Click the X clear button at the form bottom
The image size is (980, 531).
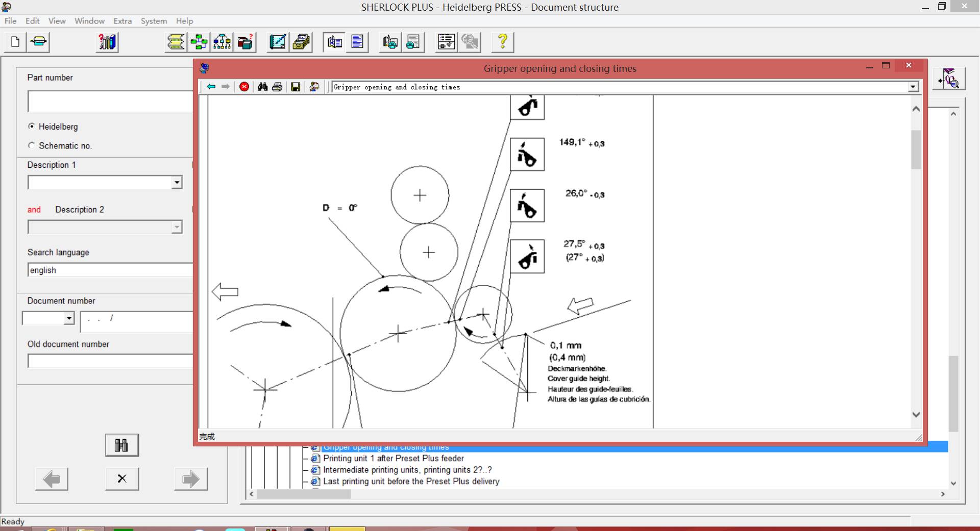[121, 479]
